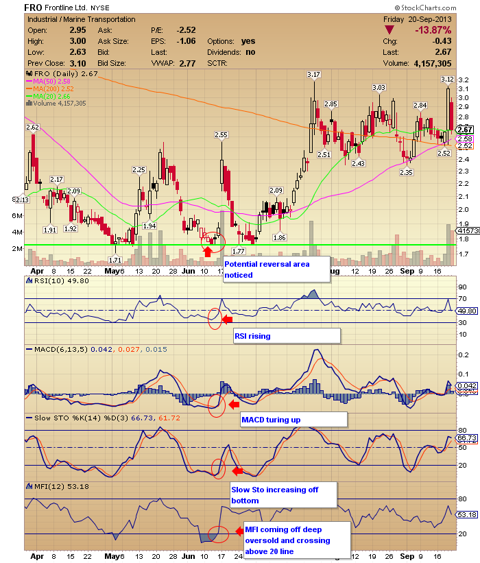
Task: Click the date Friday 20-Sep-2013
Action: [x=417, y=19]
